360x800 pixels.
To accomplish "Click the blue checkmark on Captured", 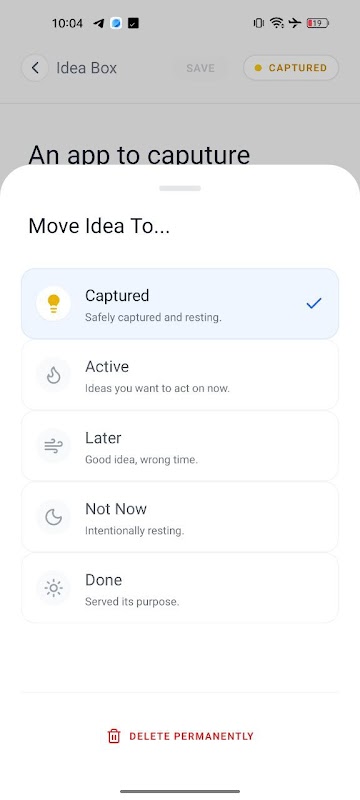I will coord(314,304).
